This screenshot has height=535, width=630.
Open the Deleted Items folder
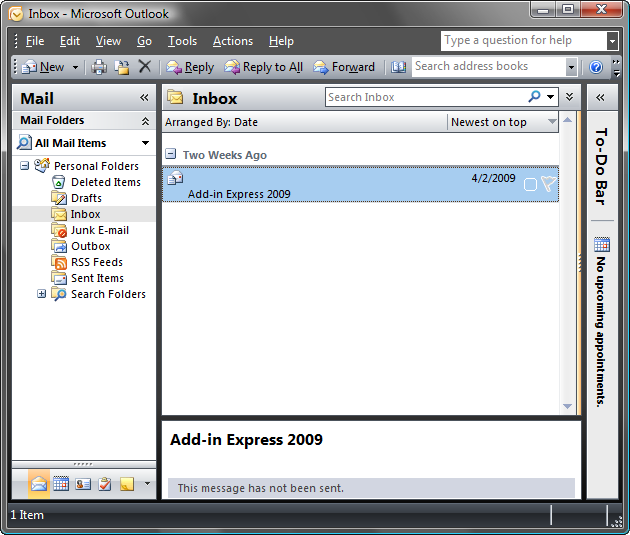click(106, 182)
